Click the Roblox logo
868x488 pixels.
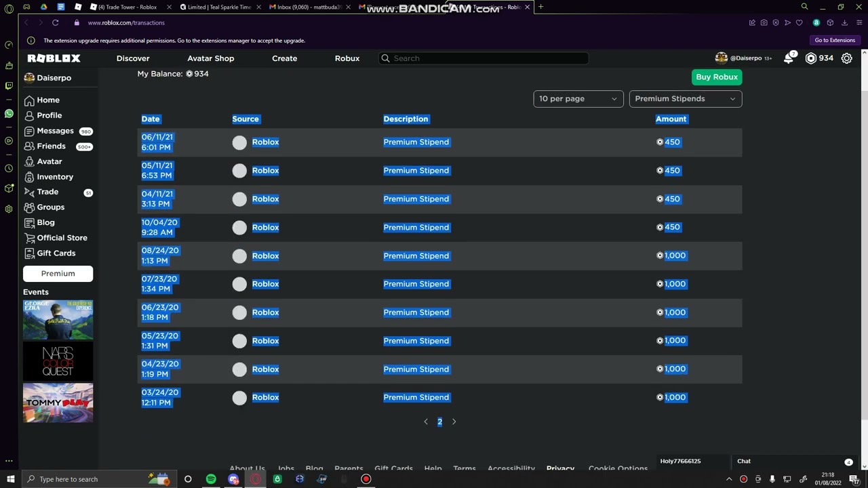54,58
